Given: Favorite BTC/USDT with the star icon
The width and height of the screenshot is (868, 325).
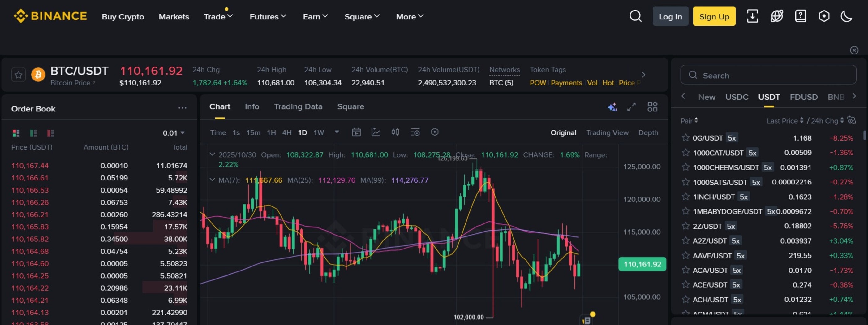Looking at the screenshot, I should 19,75.
